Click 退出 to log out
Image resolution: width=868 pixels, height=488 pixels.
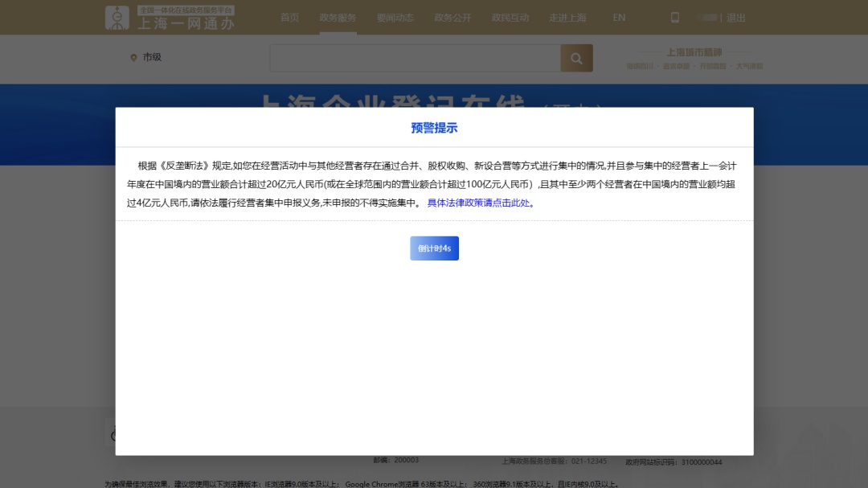click(737, 17)
